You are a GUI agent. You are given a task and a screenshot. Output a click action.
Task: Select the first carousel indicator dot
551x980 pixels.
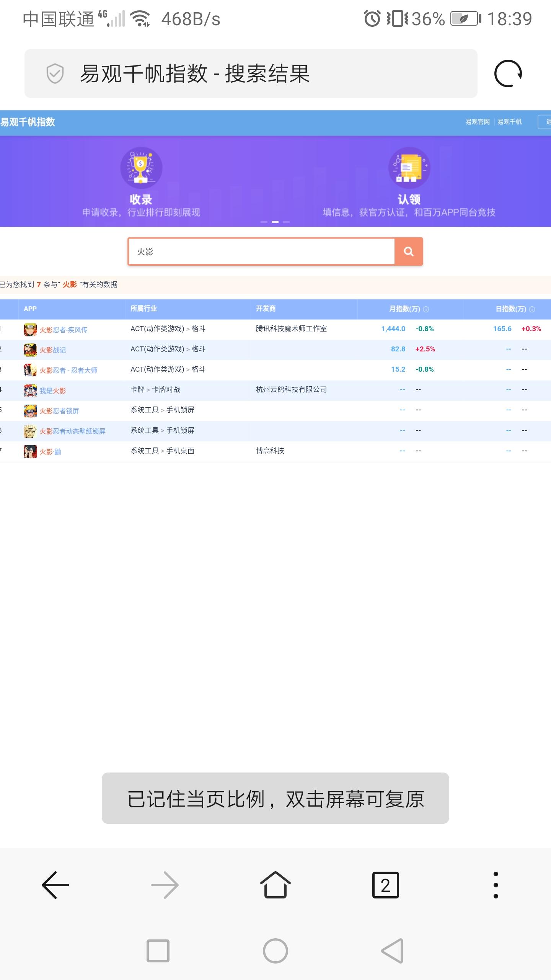click(x=264, y=222)
